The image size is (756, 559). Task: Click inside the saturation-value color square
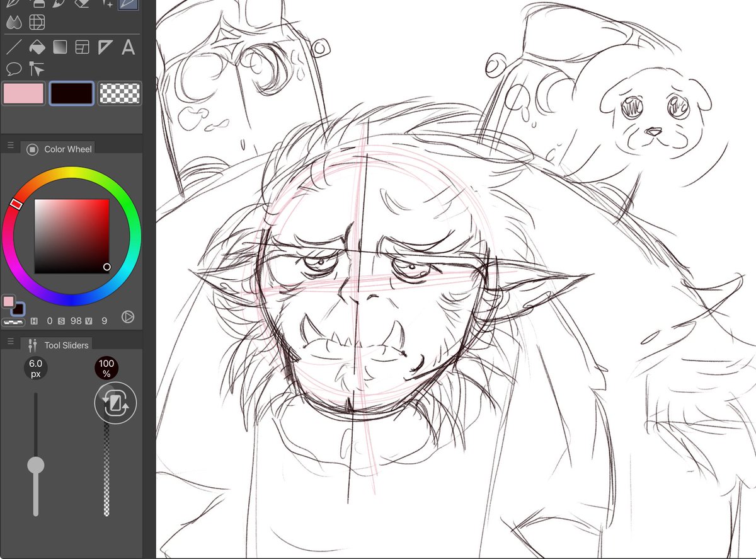click(x=72, y=236)
